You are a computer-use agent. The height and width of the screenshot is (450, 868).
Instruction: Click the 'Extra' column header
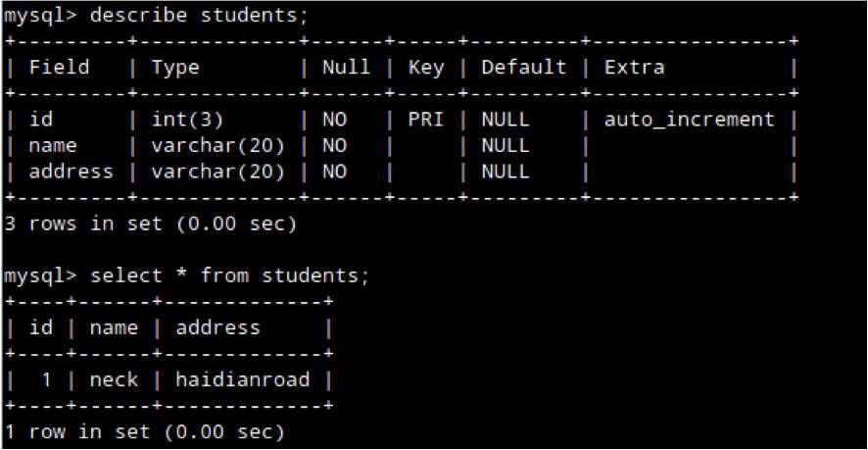[634, 68]
